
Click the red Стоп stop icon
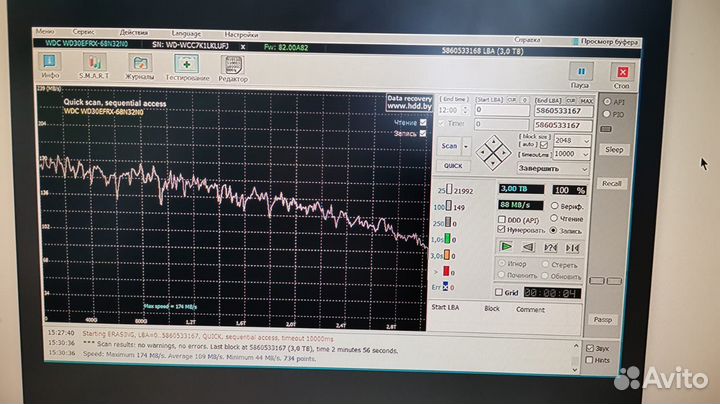622,75
